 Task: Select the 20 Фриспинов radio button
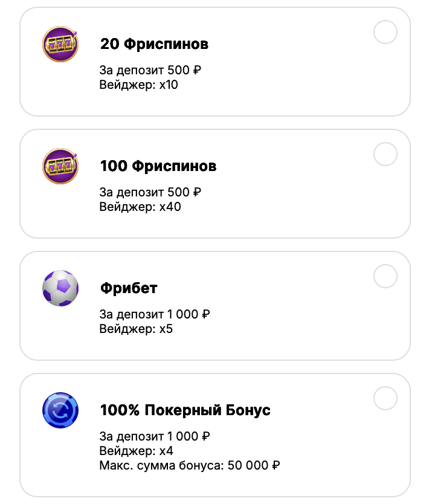pos(385,32)
